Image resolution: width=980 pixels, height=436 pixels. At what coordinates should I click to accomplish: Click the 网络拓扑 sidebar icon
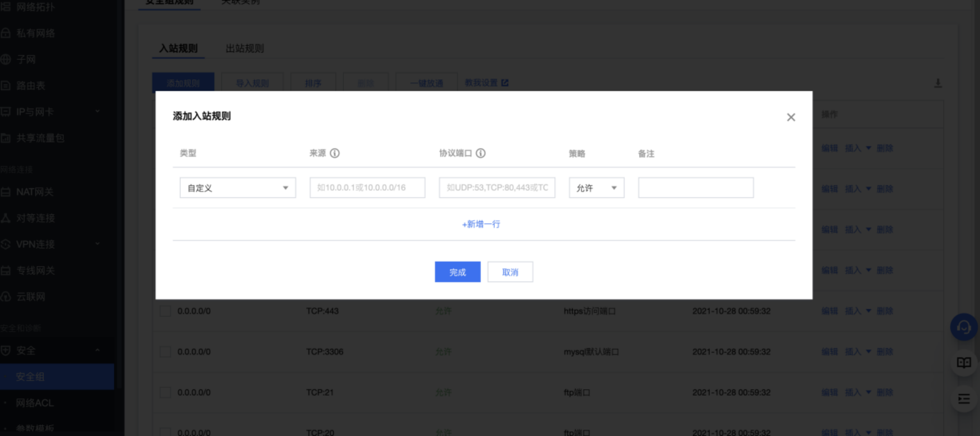coord(5,7)
